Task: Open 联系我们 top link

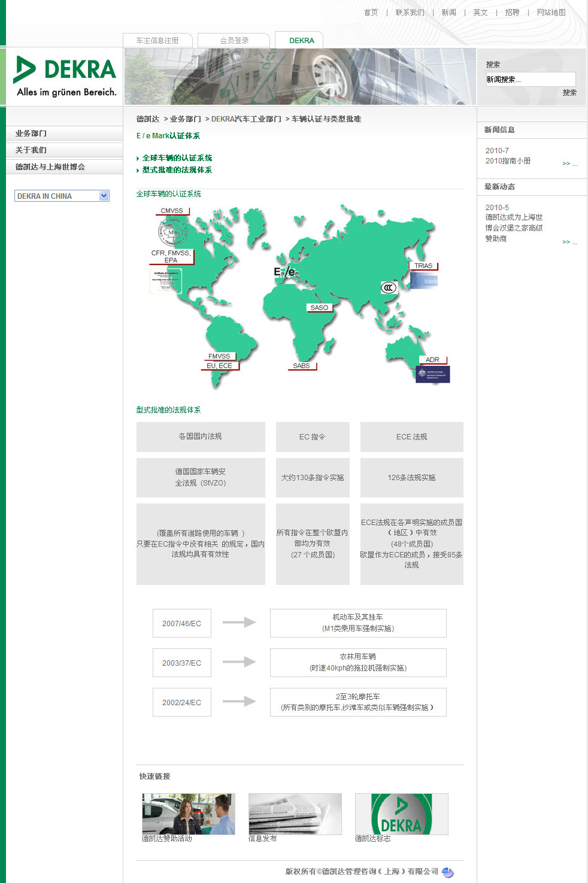Action: 410,13
